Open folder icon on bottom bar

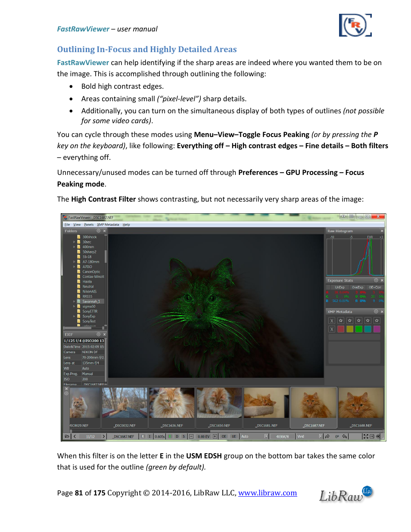(x=67, y=436)
